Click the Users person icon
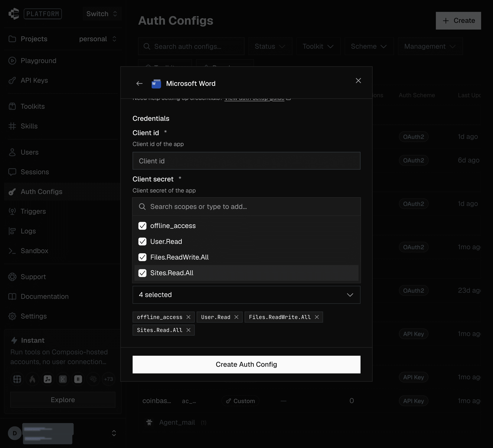Screen dimensions: 493x448 click(x=12, y=152)
